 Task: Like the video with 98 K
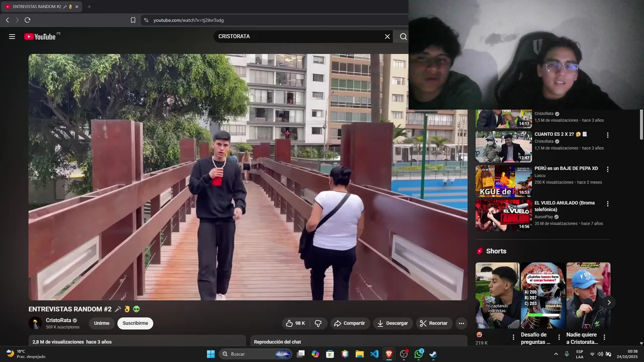tap(295, 323)
